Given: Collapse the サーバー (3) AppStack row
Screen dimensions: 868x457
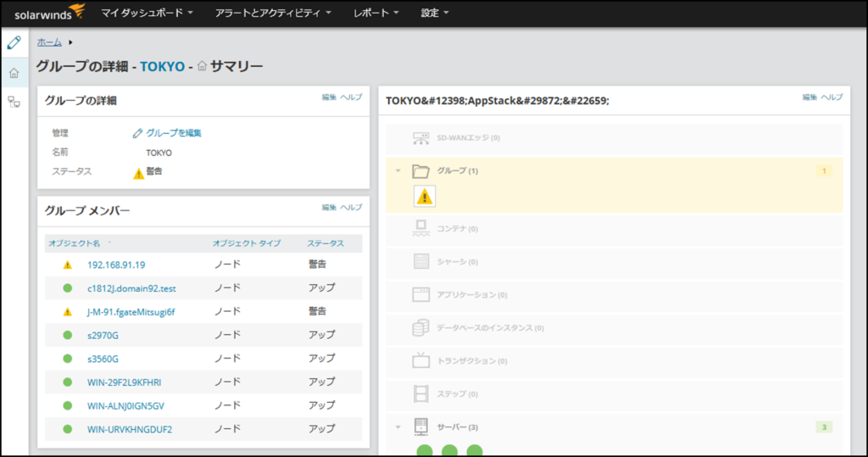Looking at the screenshot, I should pyautogui.click(x=398, y=427).
